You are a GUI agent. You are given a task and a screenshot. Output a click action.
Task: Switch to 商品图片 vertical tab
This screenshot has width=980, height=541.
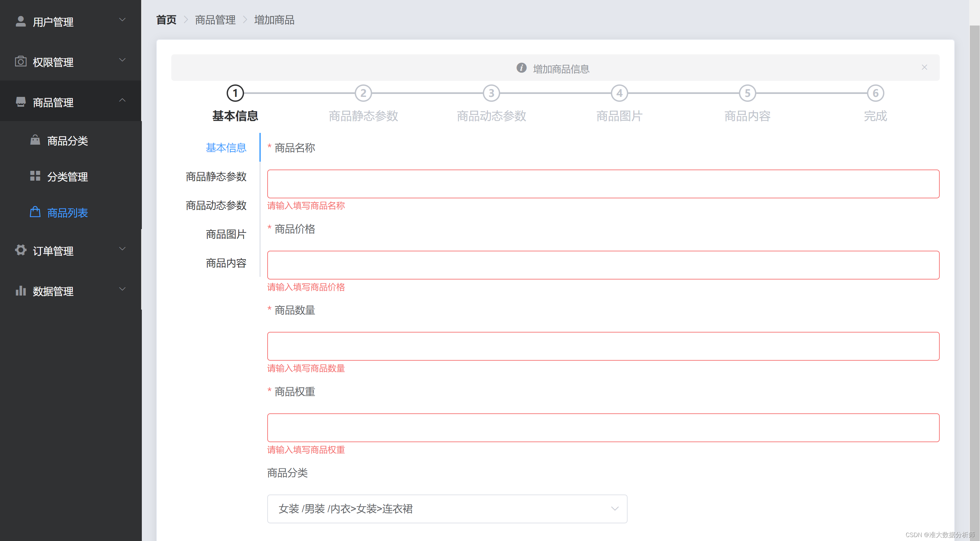pyautogui.click(x=226, y=234)
